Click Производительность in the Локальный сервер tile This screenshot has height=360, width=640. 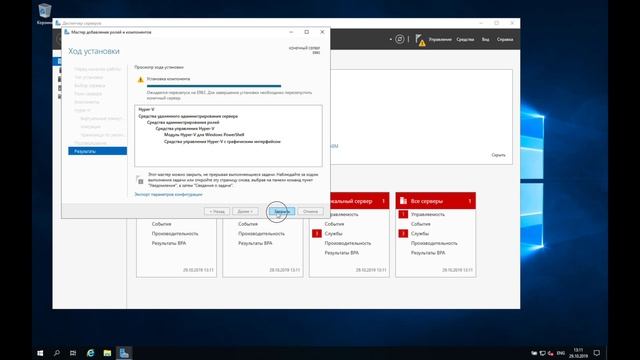pyautogui.click(x=348, y=243)
